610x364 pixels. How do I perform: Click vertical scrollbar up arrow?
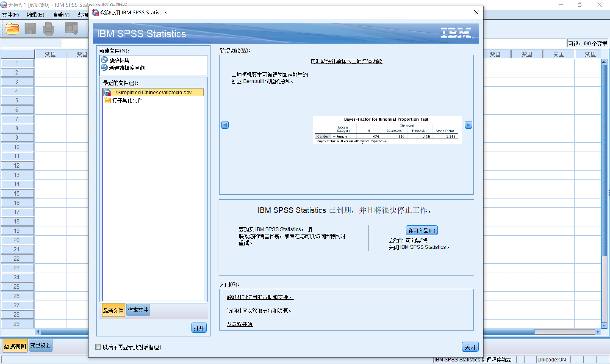604,61
